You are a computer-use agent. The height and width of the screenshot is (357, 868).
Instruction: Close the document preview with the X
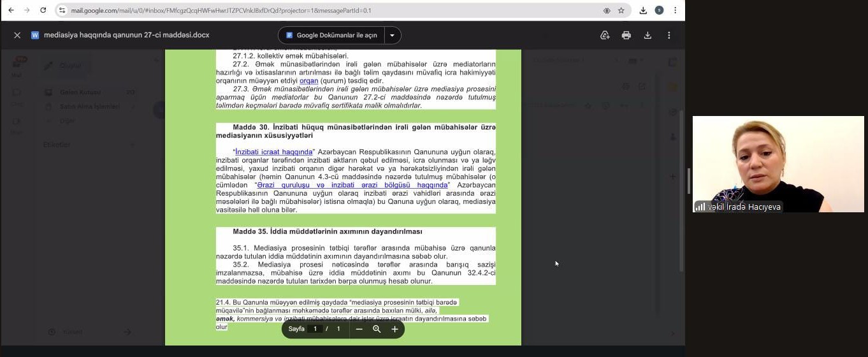point(17,36)
